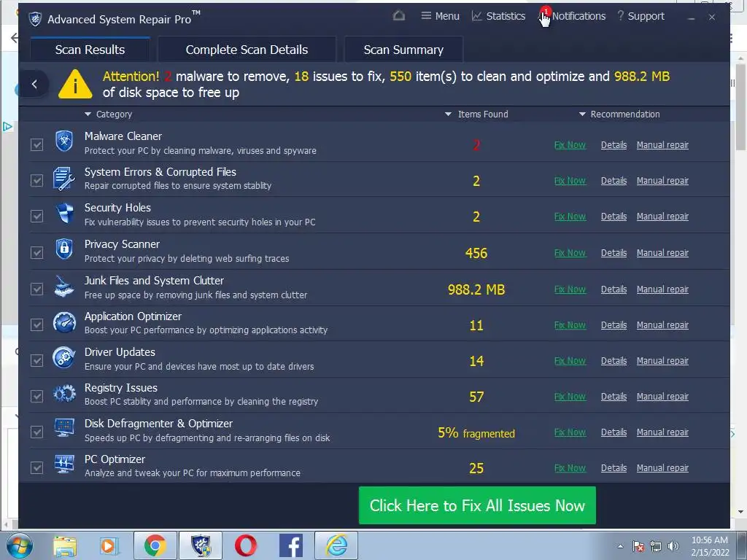Uncheck the Disk Defragmenter & Optimizer checkbox

(x=36, y=432)
